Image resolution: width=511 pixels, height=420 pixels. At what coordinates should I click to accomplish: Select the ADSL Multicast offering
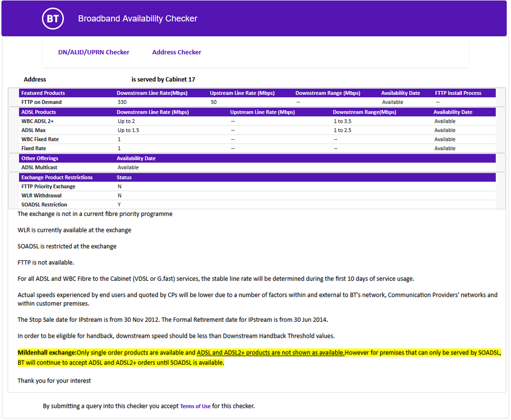(40, 167)
